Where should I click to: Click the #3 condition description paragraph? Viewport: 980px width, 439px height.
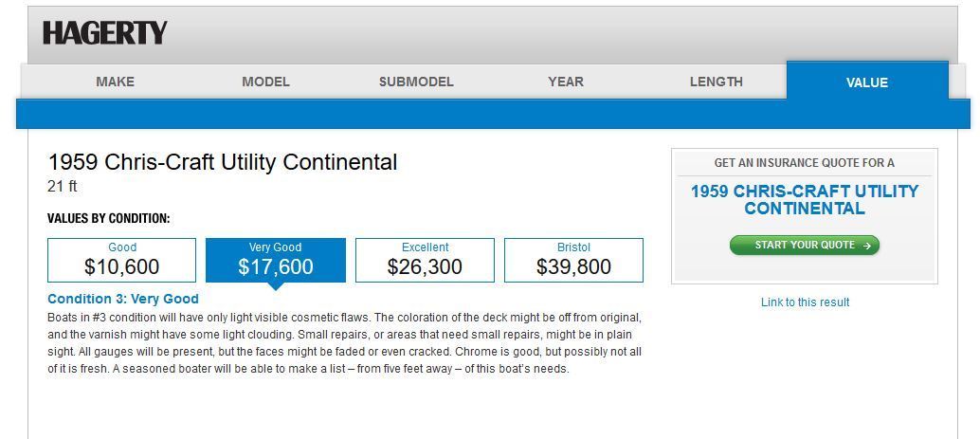(344, 343)
